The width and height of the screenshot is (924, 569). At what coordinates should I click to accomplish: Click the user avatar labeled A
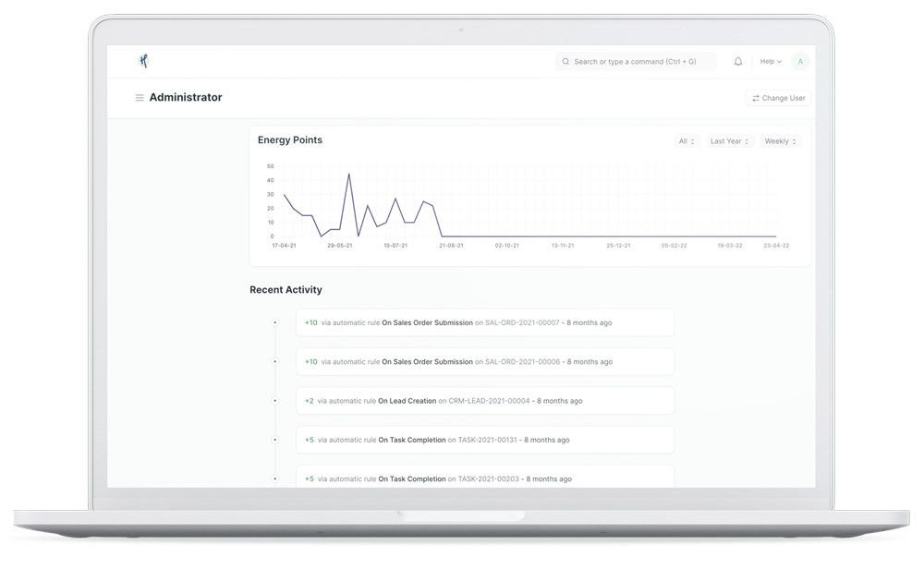pos(800,62)
